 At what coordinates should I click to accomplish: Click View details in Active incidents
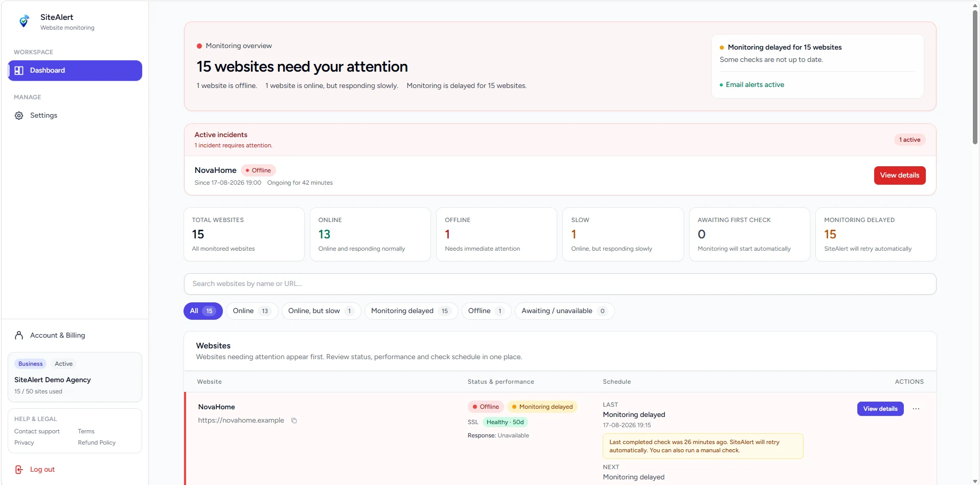pyautogui.click(x=899, y=175)
